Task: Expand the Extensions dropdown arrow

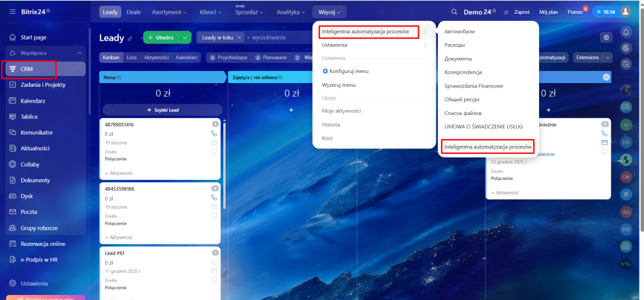Action: [x=608, y=58]
